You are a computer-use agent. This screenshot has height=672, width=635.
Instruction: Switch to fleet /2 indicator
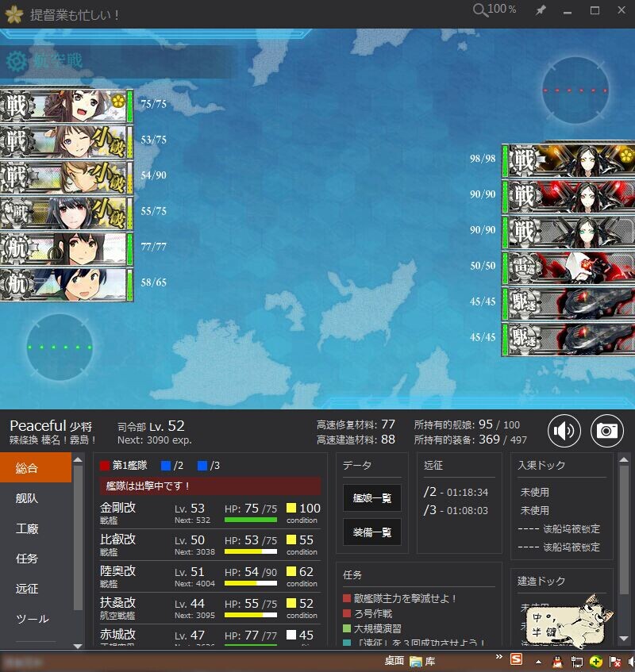(172, 466)
